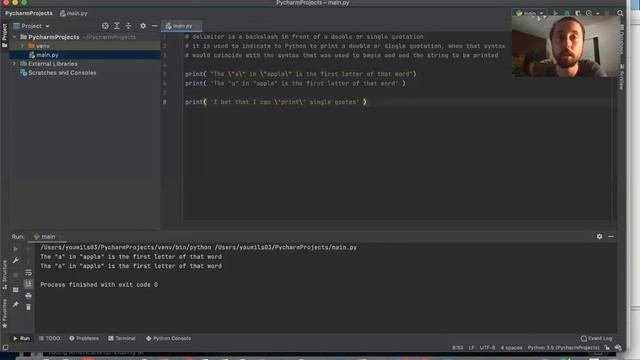Open the Run tool window tab
The height and width of the screenshot is (360, 640).
point(21,338)
